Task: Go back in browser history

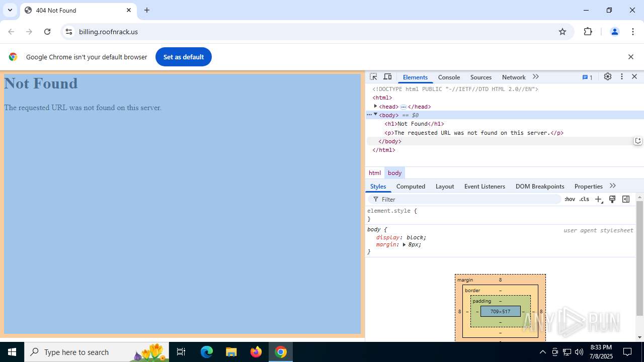Action: 11,32
